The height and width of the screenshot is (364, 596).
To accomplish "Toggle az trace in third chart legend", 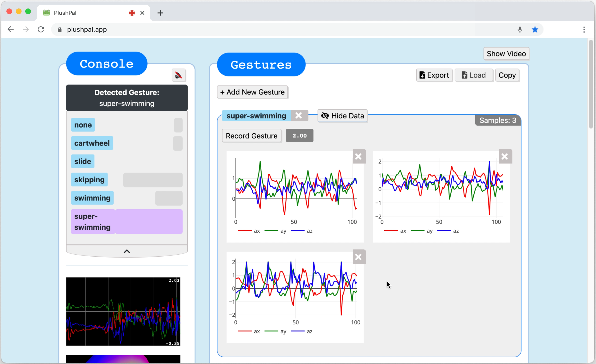I will click(302, 331).
